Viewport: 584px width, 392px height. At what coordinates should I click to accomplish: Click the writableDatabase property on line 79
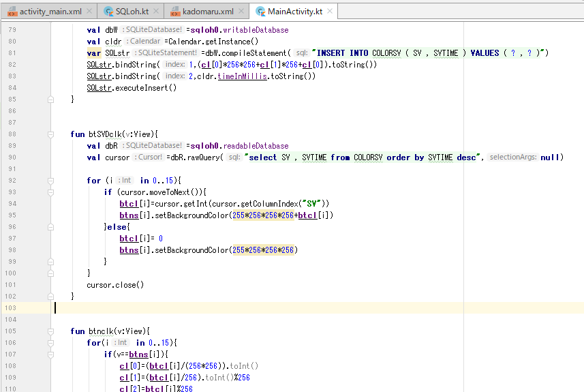click(256, 30)
